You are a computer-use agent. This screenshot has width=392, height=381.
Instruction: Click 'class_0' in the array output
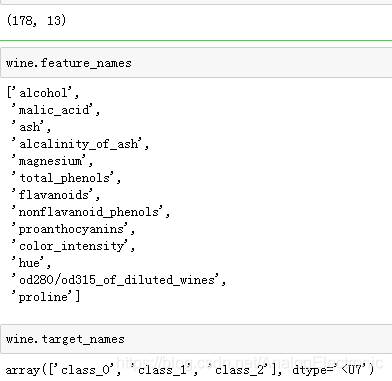pos(84,370)
